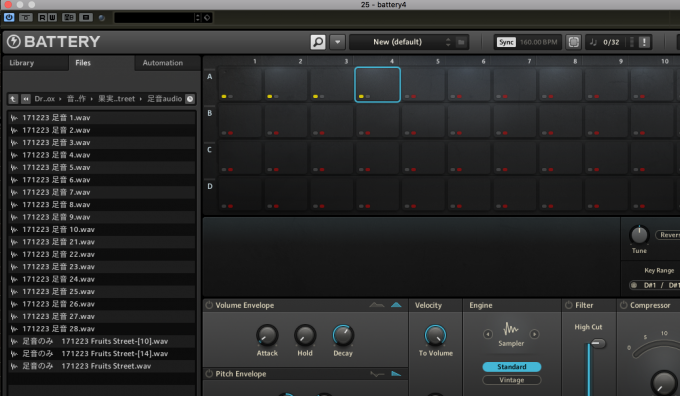Enable the Filter power switch
The height and width of the screenshot is (396, 680).
pos(569,305)
